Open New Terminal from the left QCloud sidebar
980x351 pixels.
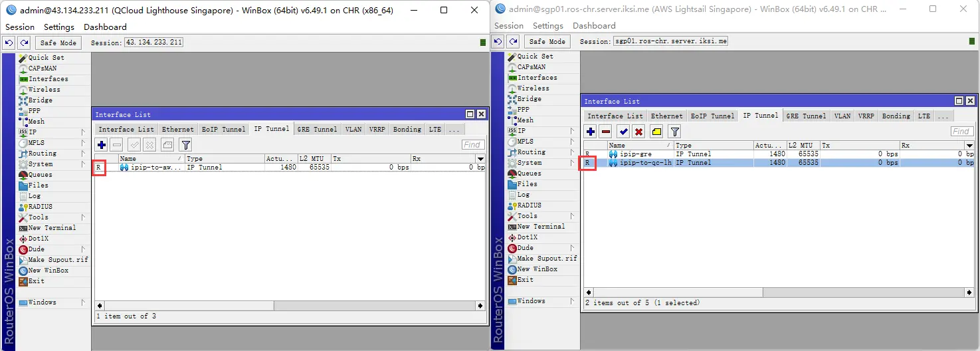[x=52, y=228]
